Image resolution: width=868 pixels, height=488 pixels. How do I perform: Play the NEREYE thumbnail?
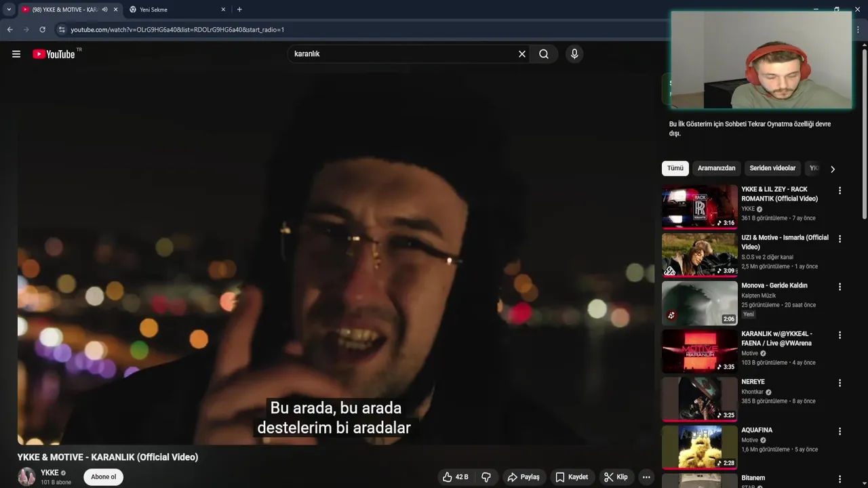coord(699,399)
